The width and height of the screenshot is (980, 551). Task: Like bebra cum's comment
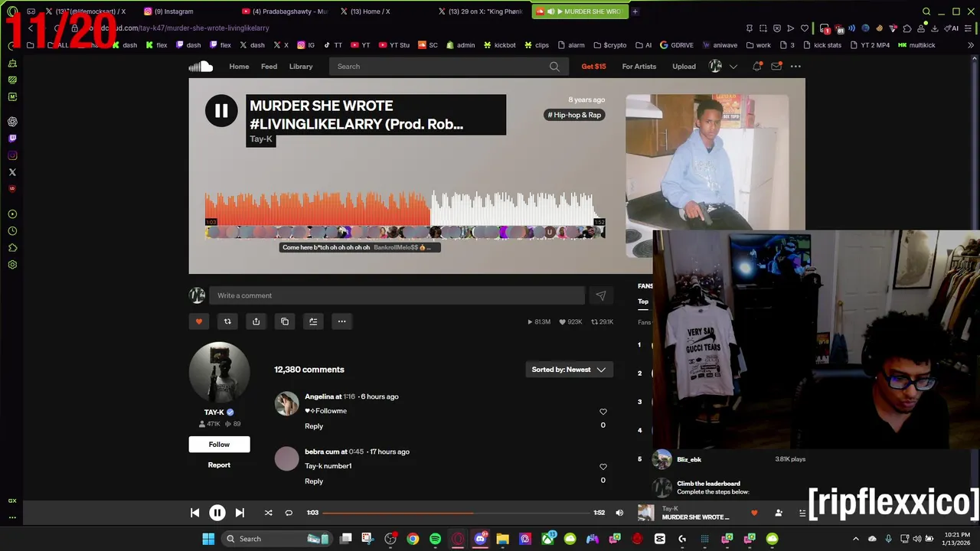pyautogui.click(x=603, y=467)
